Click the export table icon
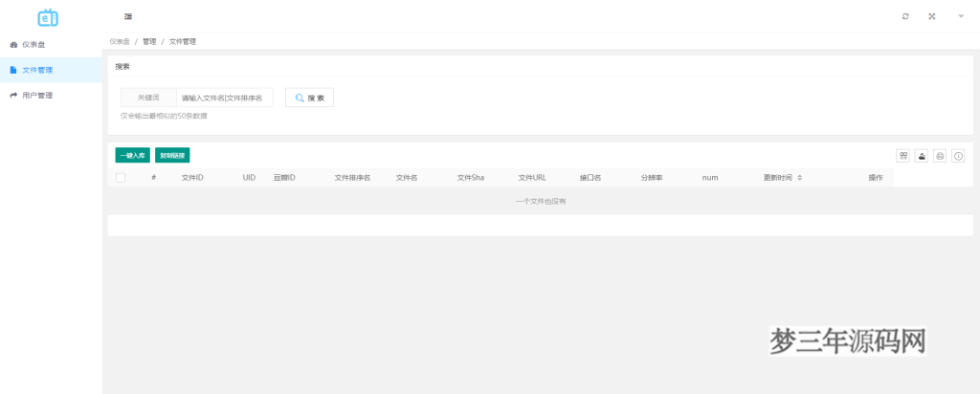 (x=922, y=156)
